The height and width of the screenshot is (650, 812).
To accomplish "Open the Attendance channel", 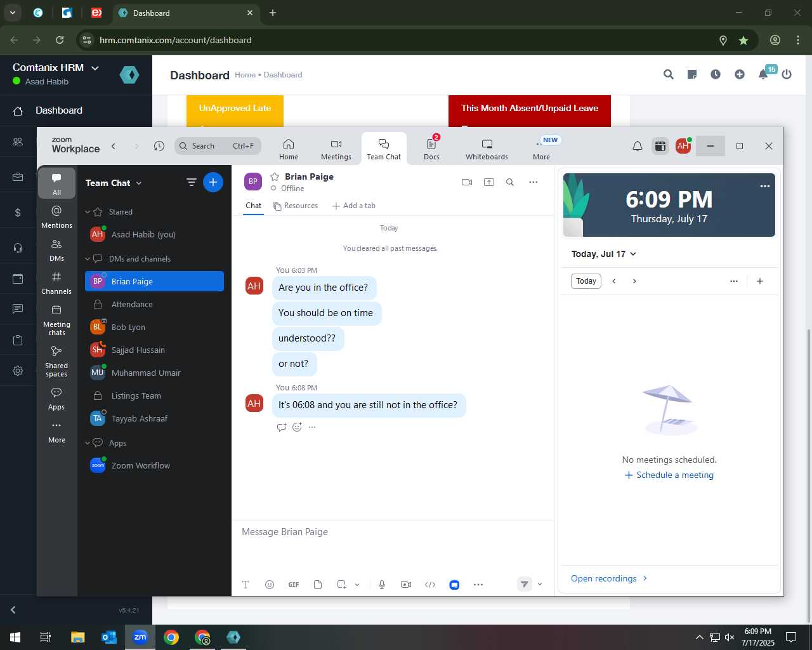I will click(154, 305).
